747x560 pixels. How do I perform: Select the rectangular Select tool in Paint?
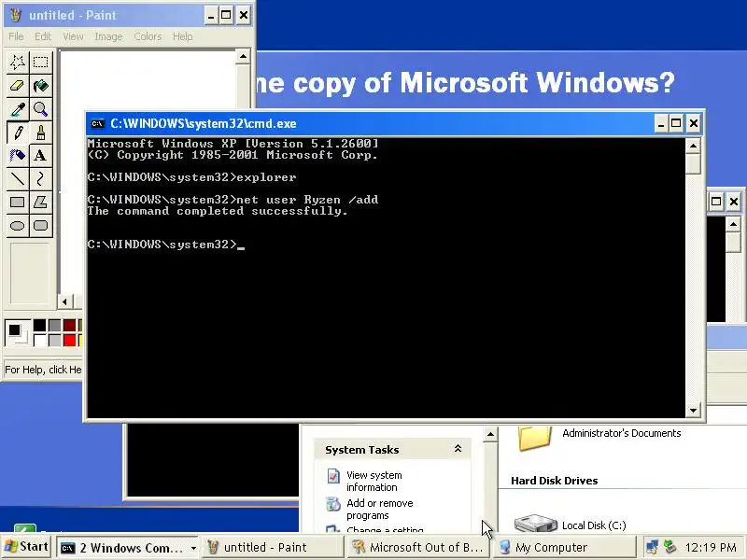point(40,62)
